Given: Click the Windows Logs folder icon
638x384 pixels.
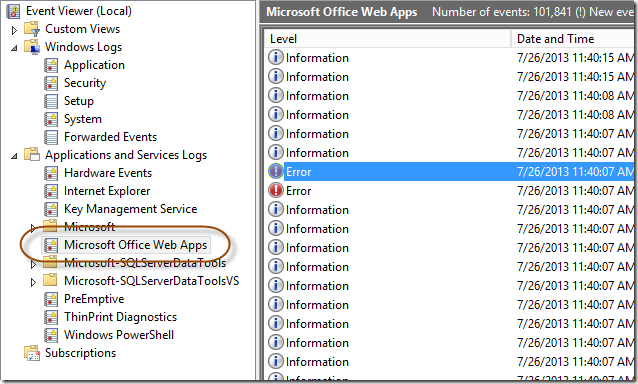Looking at the screenshot, I should point(32,47).
